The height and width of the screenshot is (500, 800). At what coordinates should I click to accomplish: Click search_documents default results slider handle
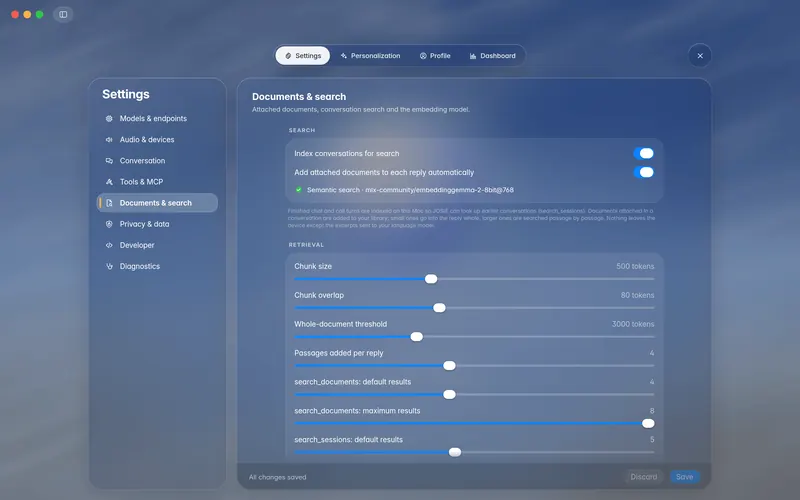449,394
